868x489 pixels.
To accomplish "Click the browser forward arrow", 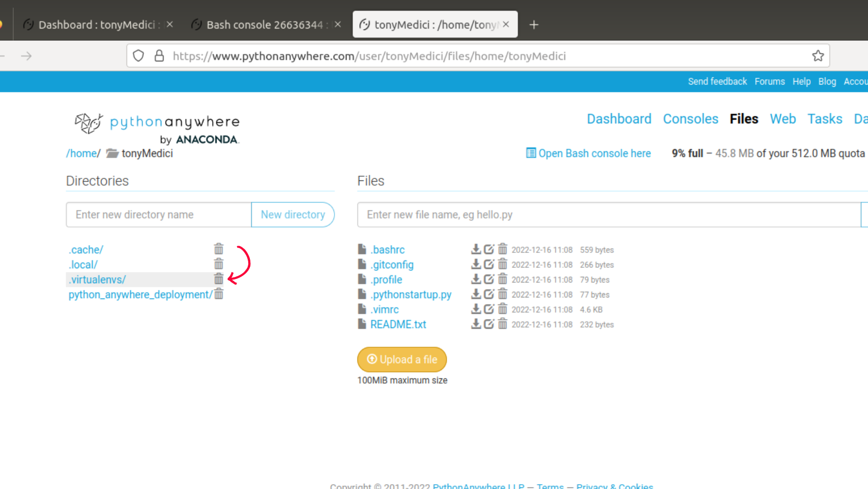I will 26,56.
